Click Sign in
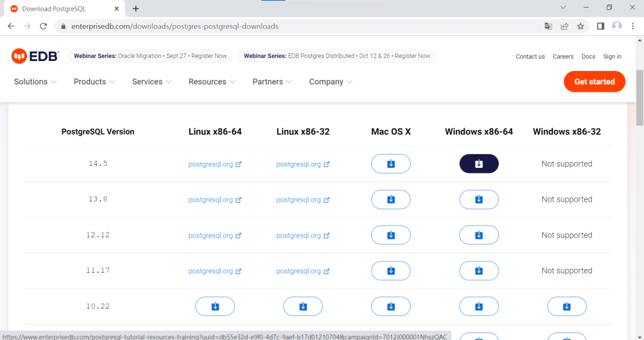This screenshot has height=340, width=644. tap(612, 57)
